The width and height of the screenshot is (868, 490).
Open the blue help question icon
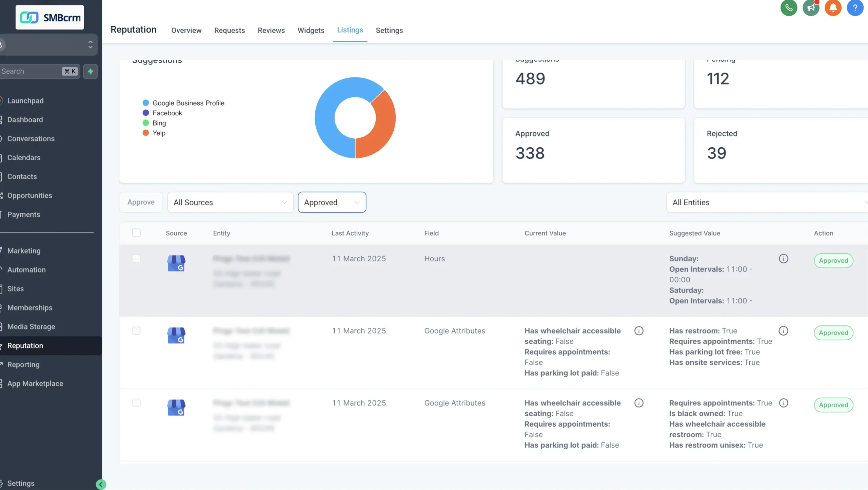855,7
